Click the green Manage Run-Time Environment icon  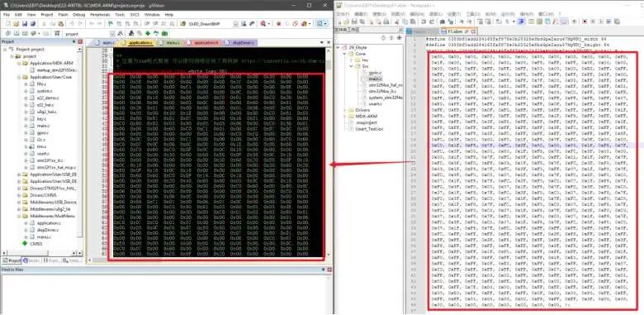(148, 33)
